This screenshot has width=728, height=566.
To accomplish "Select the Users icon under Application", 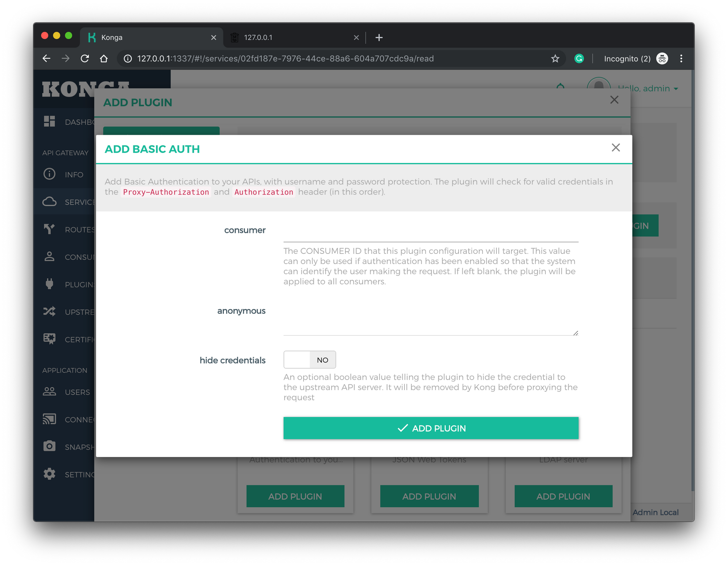I will pos(50,392).
